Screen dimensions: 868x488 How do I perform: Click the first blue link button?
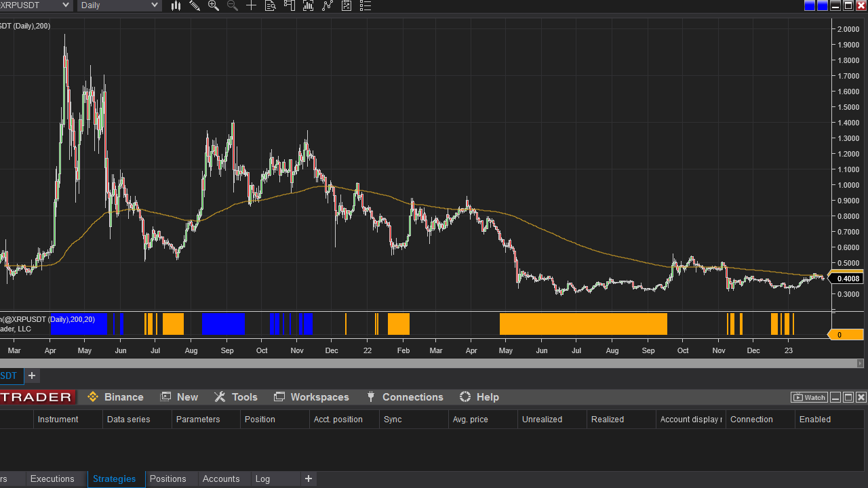(x=810, y=5)
